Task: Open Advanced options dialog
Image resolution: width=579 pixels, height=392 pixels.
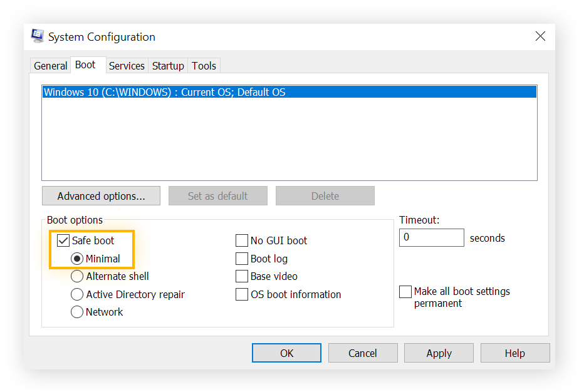Action: 101,195
